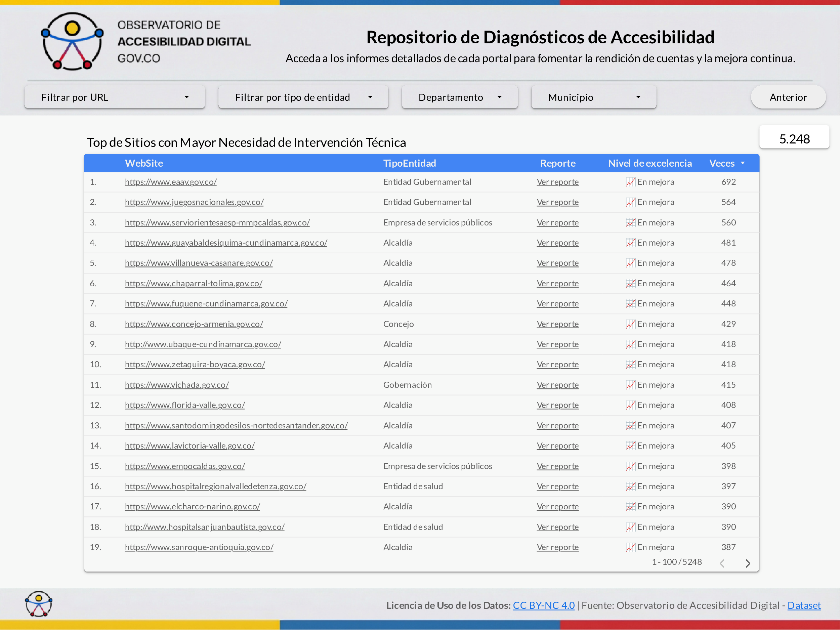Click the trend icon in the vichada.gov.co row
840x630 pixels.
[630, 385]
